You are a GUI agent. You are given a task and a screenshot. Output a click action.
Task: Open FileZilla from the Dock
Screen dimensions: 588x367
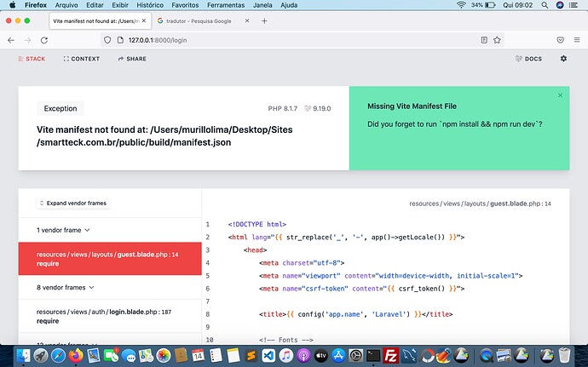point(391,355)
